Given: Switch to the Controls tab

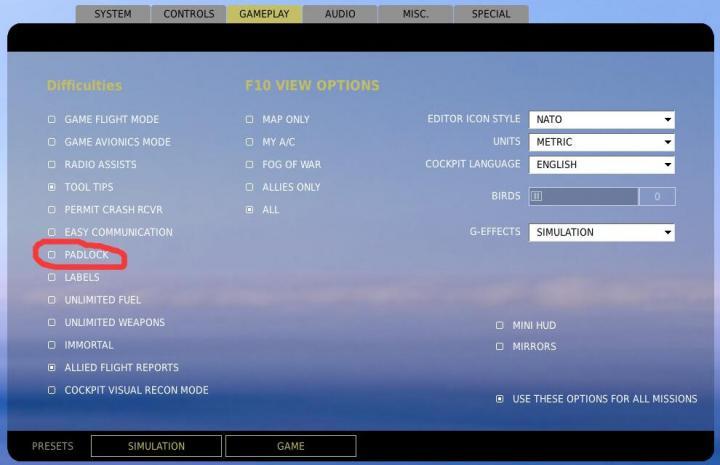Looking at the screenshot, I should 189,14.
